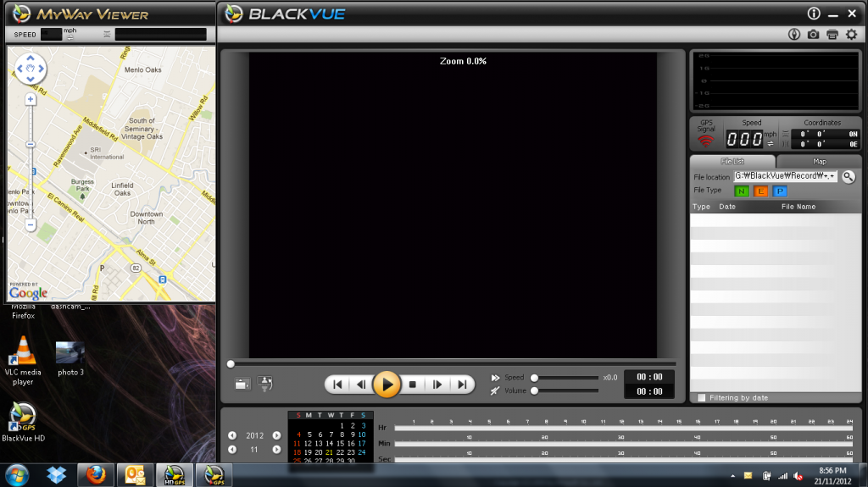Zoom in on the MyWay Viewer map
Image resolution: width=868 pixels, height=487 pixels.
tap(31, 99)
